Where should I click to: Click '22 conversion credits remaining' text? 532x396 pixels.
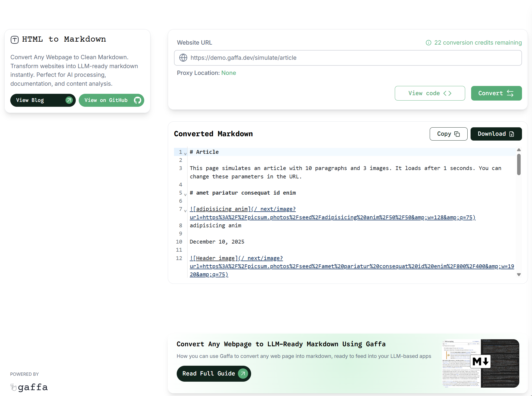(478, 43)
